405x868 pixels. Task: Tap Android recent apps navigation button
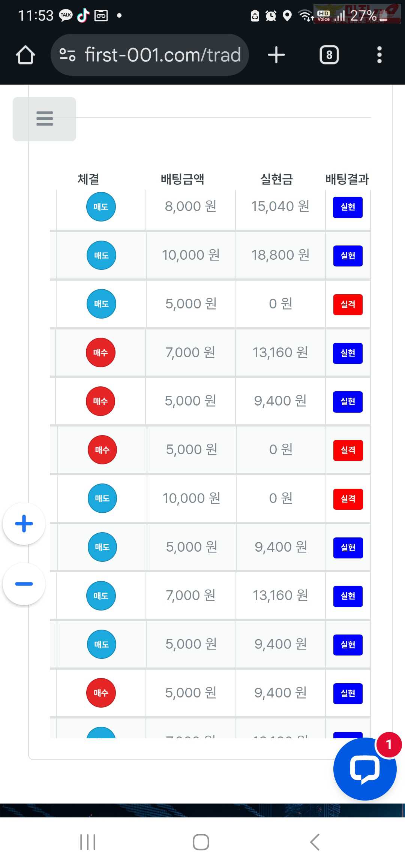coord(88,842)
